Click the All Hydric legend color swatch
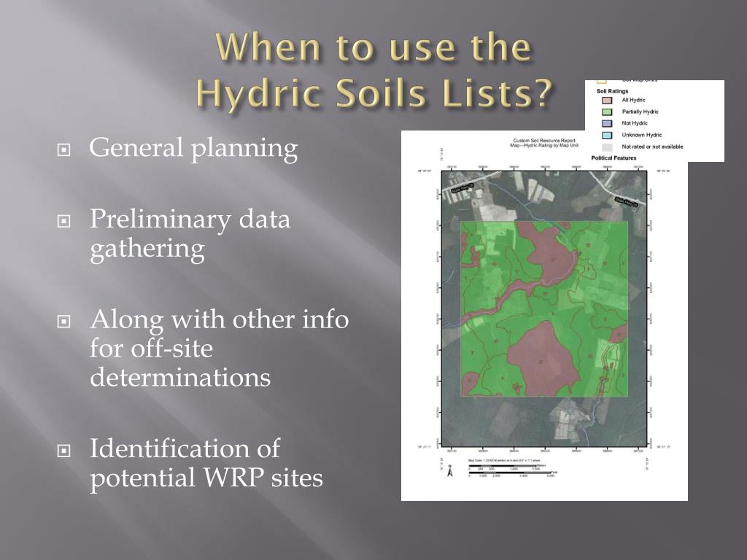Viewport: 747px width, 560px height. [607, 100]
